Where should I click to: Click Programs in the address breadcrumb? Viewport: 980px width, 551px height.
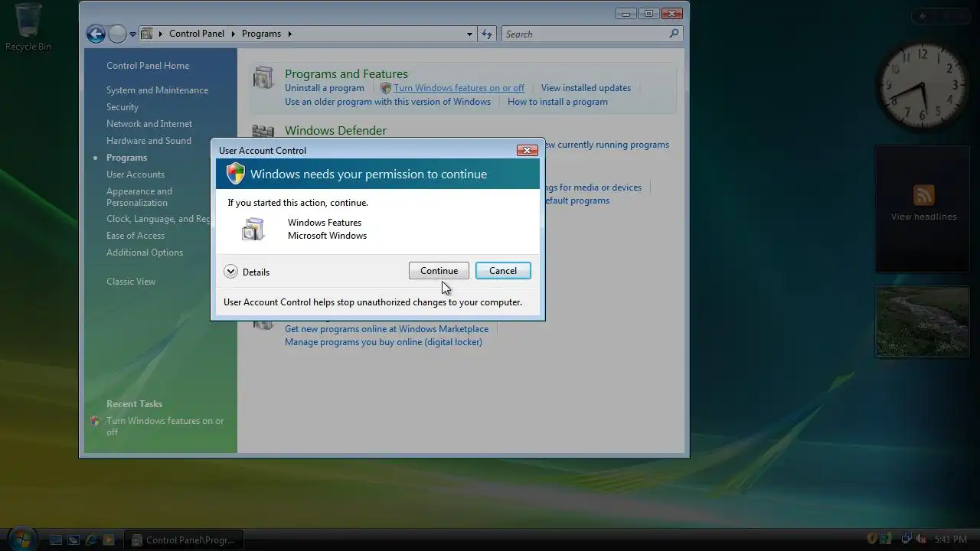pyautogui.click(x=261, y=34)
